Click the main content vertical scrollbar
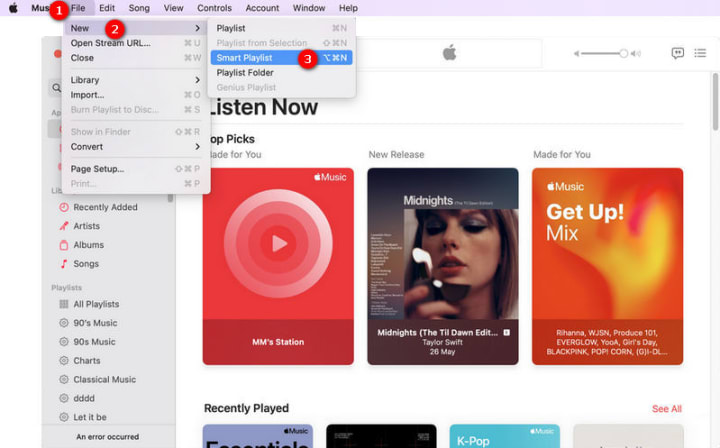Screen dimensions: 720x448 pos(715,102)
